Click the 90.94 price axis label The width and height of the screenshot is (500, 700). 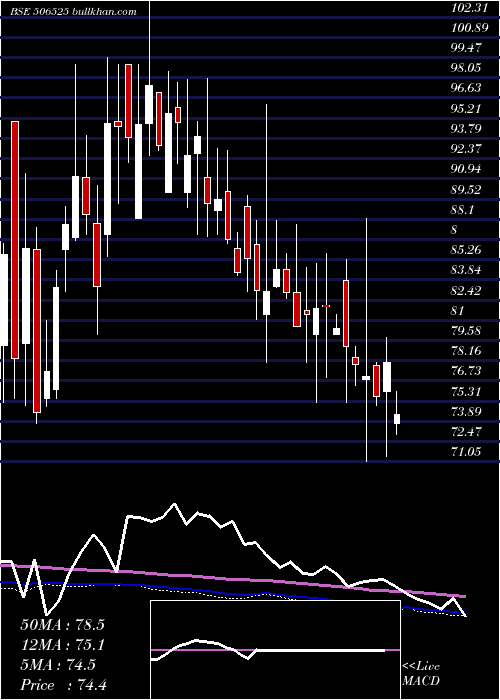[467, 169]
